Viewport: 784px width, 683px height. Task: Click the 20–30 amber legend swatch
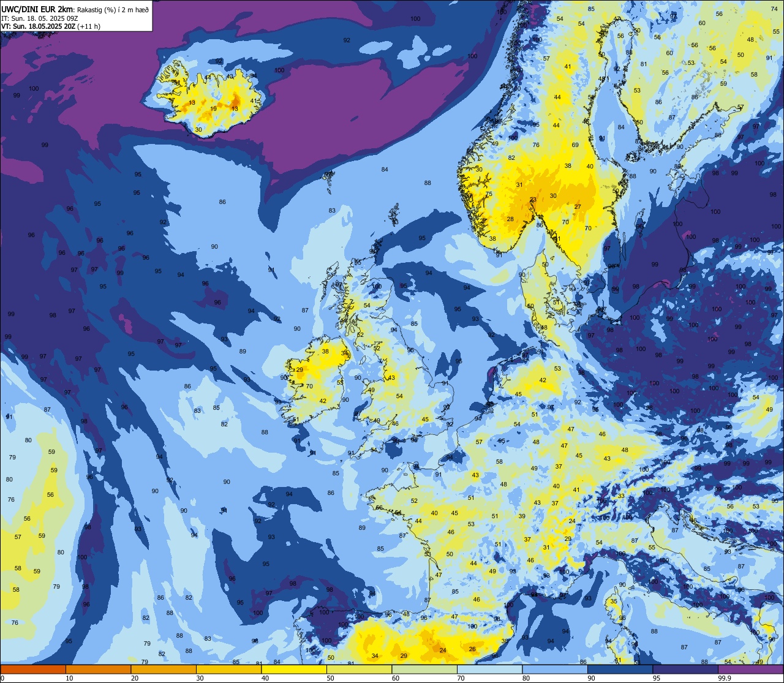(164, 669)
